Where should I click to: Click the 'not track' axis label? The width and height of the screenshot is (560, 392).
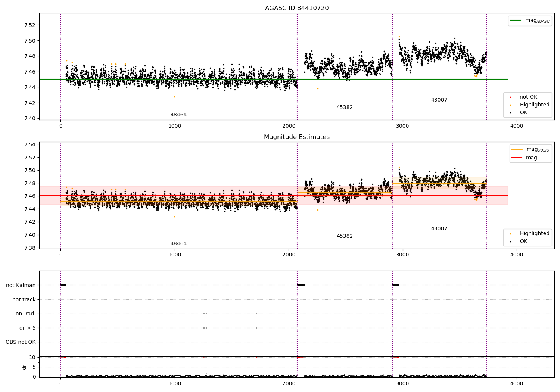pos(24,300)
